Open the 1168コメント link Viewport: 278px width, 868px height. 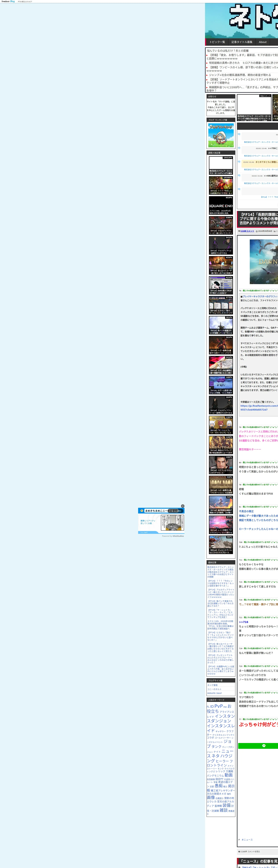247,231
